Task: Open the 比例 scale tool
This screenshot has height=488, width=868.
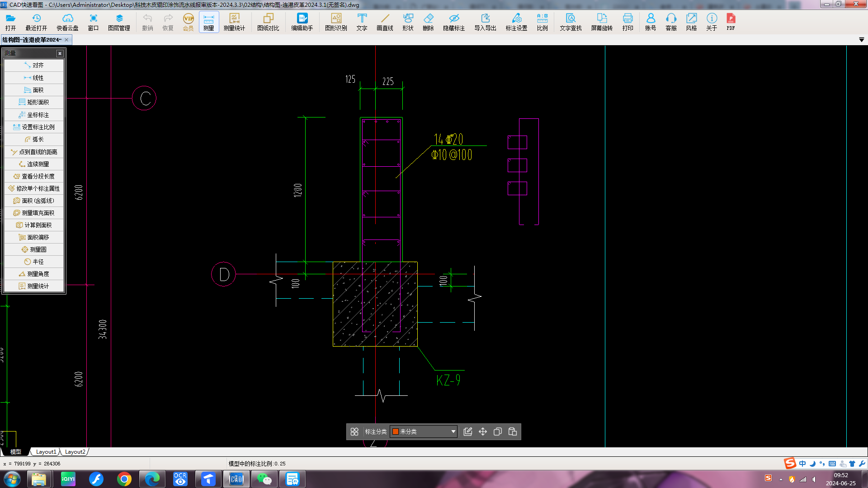Action: (x=542, y=22)
